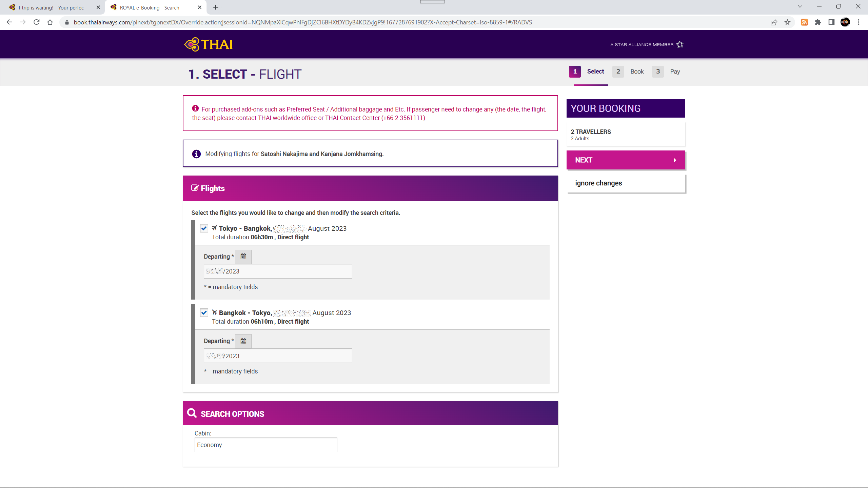Click the 'Bangkok - Tokyo' flight title
Viewport: 868px width, 488px height.
coord(245,313)
